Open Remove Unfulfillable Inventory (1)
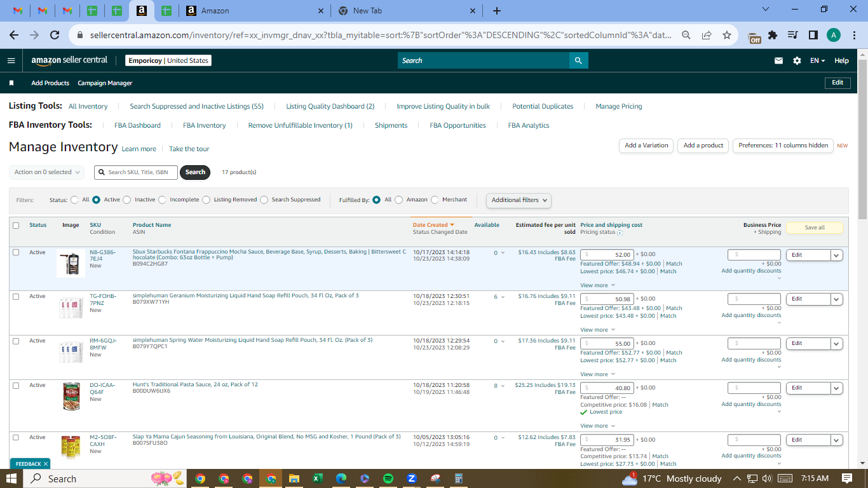This screenshot has width=868, height=488. [x=300, y=125]
